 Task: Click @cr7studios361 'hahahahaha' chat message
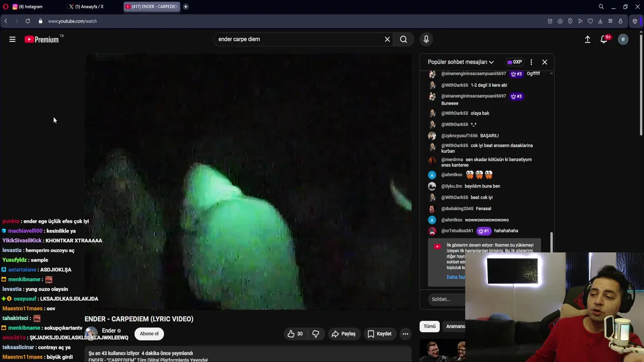pyautogui.click(x=487, y=231)
